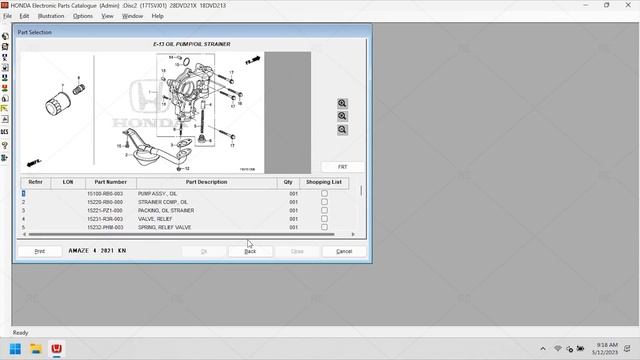Open the Window menu

(133, 16)
